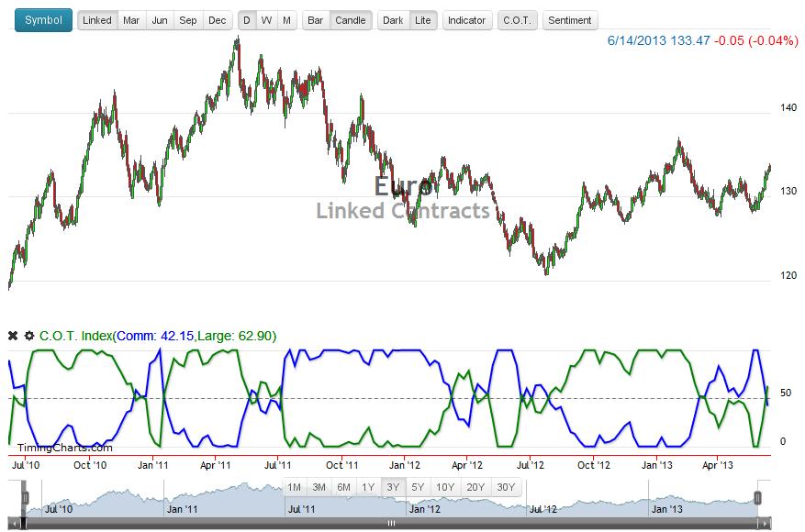
Task: Switch to the Jun contract
Action: [x=160, y=20]
